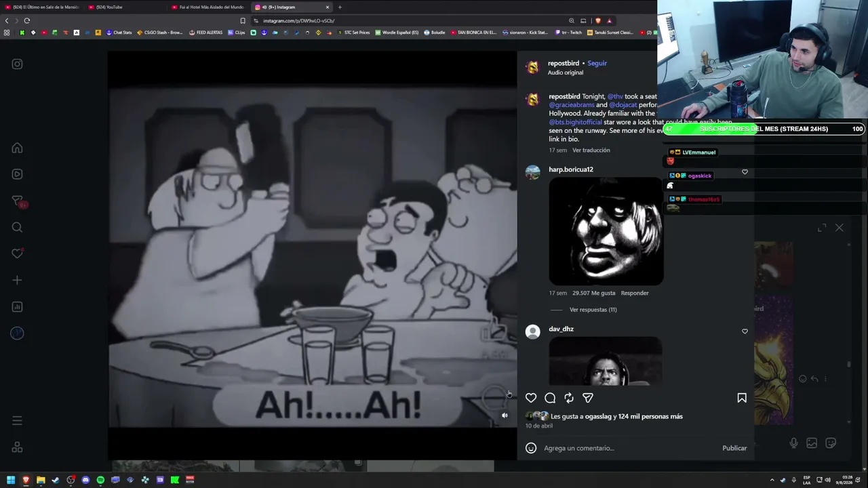Viewport: 868px width, 488px height.
Task: Click the address bar showing instagram.com
Action: tap(407, 21)
